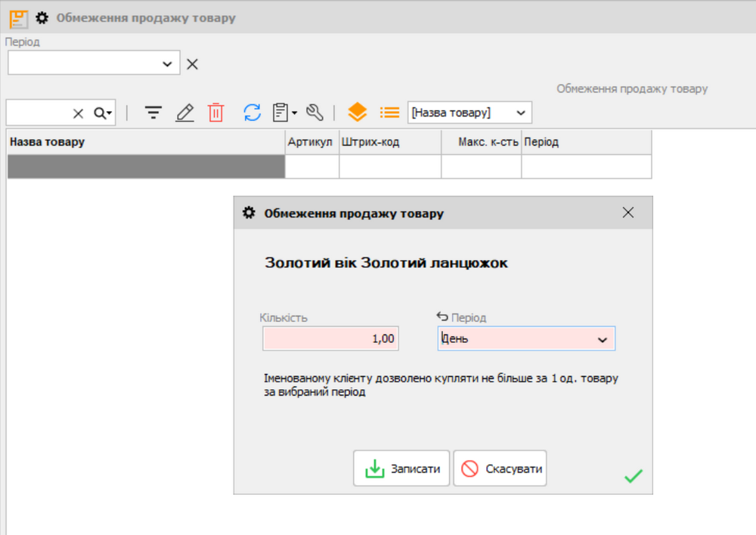Expand the [Назва товару] combo box
This screenshot has width=756, height=535.
(x=521, y=112)
